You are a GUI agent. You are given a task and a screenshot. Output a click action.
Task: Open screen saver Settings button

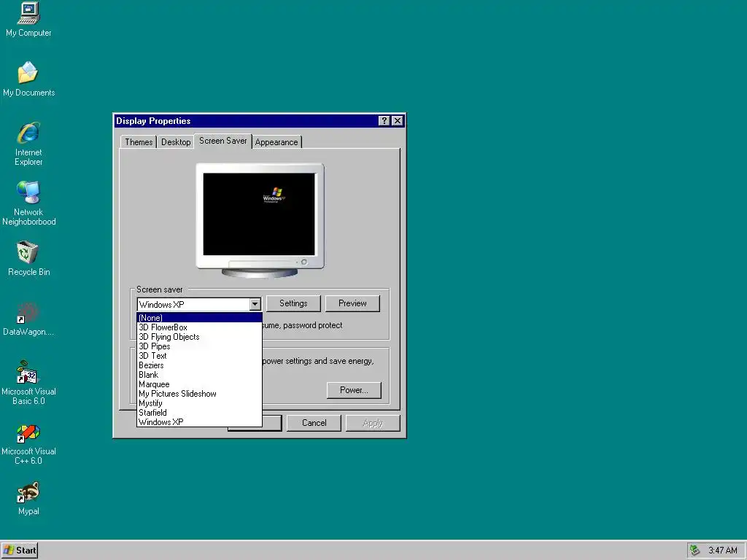[x=293, y=303]
